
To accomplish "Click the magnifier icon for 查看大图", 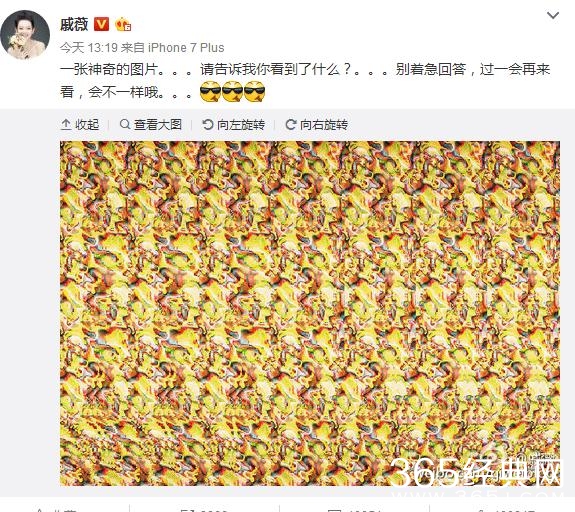I will [x=125, y=124].
